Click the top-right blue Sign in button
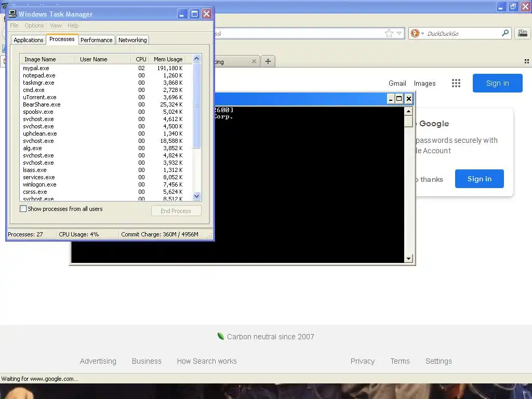Viewport: 532px width, 399px height. 497,83
